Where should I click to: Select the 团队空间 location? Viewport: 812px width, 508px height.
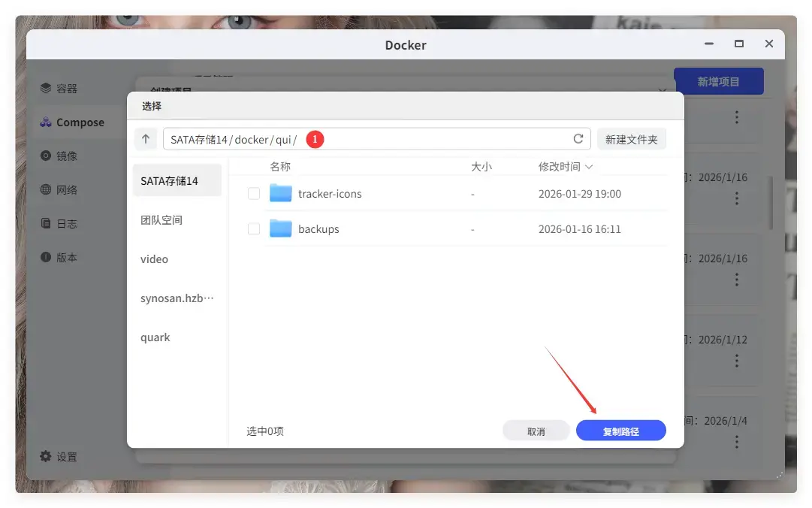click(x=162, y=219)
